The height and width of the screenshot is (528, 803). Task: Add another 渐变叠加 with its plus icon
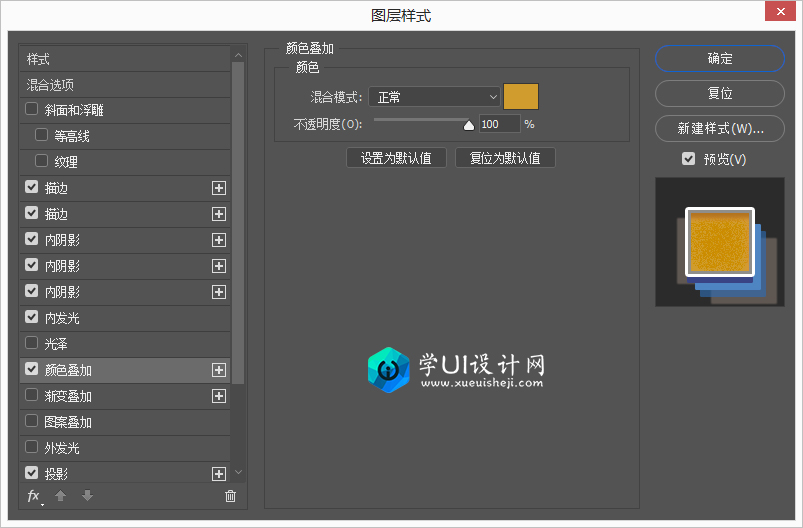click(219, 396)
